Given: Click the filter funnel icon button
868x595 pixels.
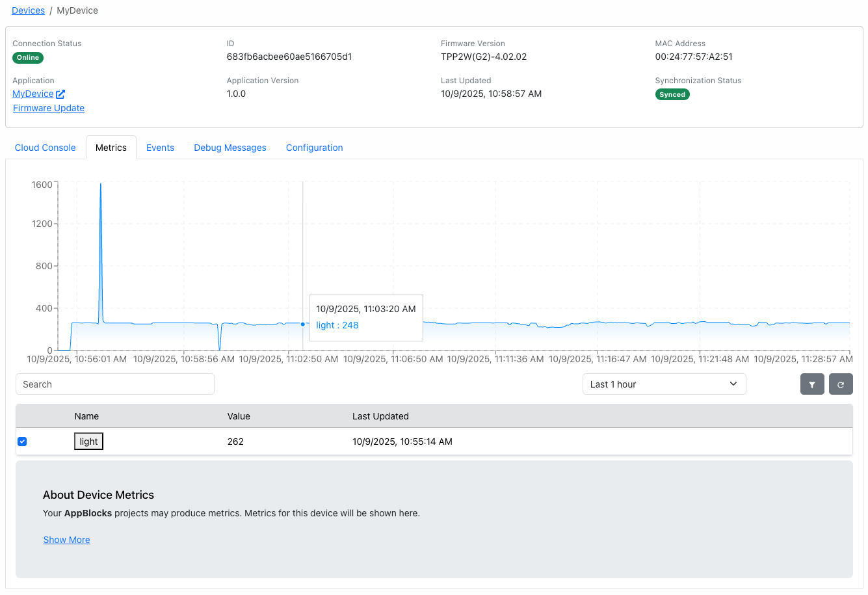Looking at the screenshot, I should (x=812, y=384).
